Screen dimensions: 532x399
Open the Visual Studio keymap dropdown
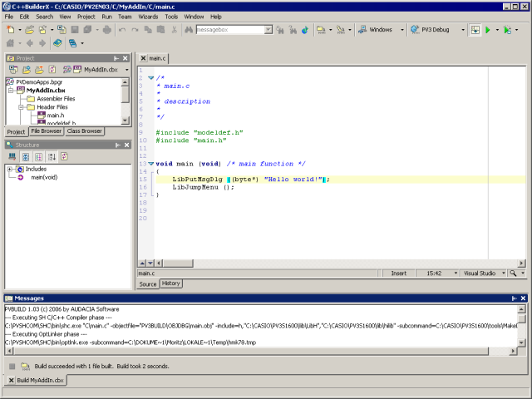pos(504,273)
